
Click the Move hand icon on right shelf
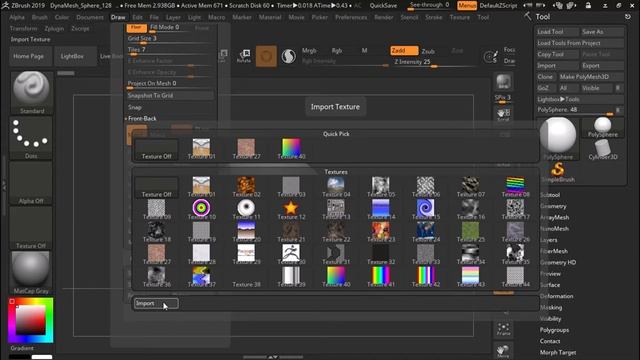click(503, 351)
